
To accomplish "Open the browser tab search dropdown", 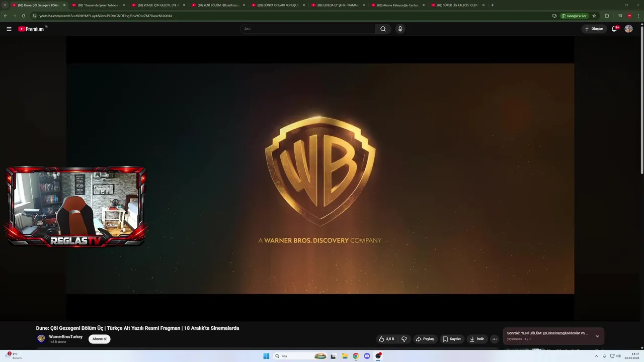I will [x=5, y=5].
